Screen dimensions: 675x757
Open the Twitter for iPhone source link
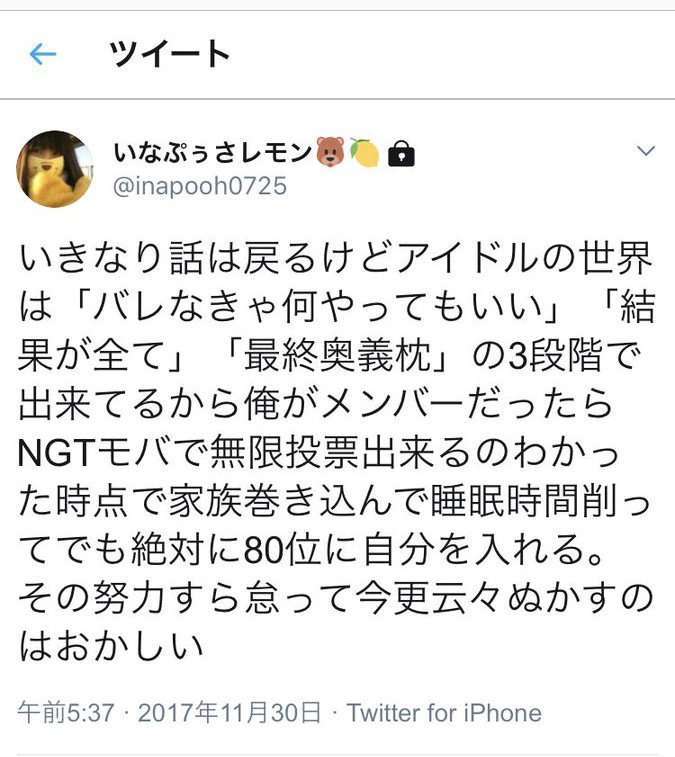tap(444, 713)
